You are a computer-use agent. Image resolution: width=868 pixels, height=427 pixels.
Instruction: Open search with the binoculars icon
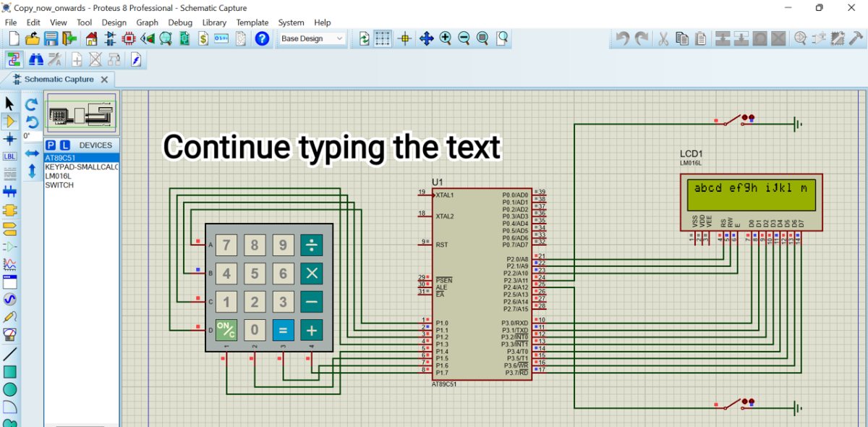(35, 59)
